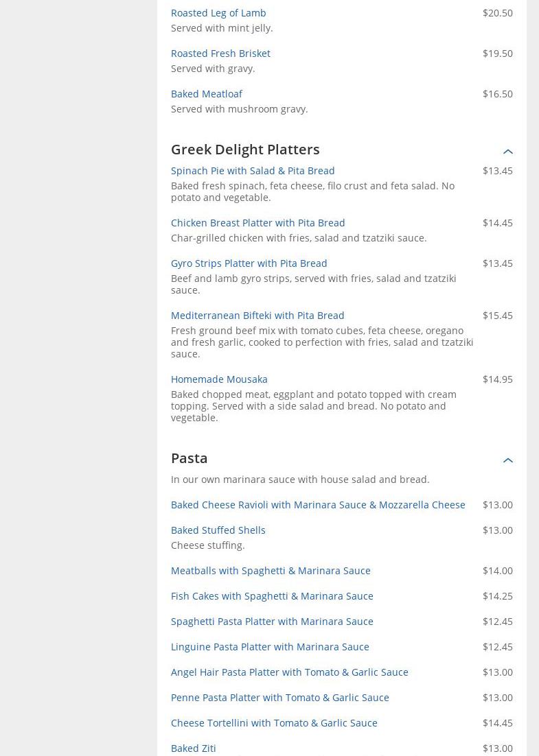
Task: Open Roasted Leg of Lamb item
Action: point(218,13)
